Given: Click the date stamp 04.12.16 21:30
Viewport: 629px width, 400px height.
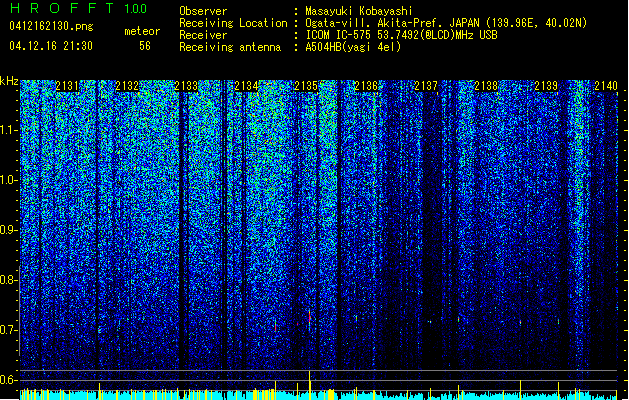Looking at the screenshot, I should pos(51,46).
